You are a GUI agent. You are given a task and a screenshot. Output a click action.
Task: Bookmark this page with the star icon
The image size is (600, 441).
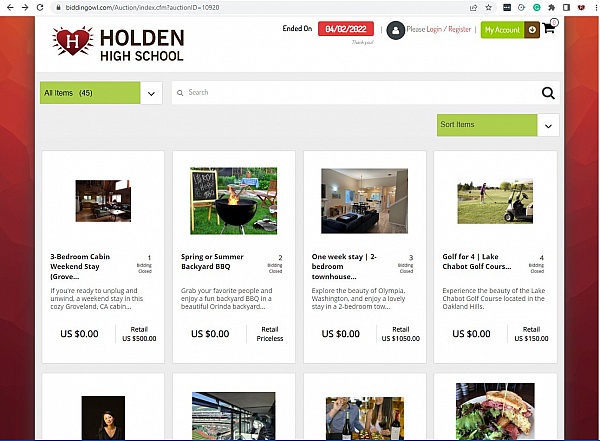point(488,7)
